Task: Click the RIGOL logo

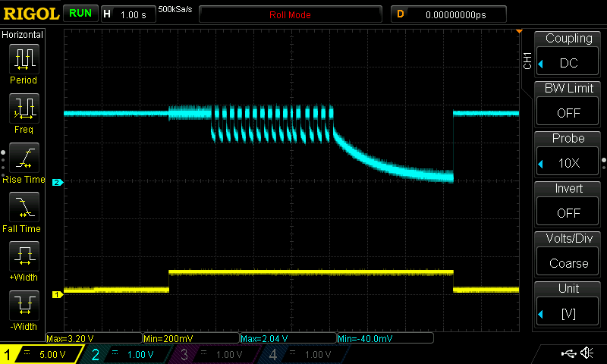Action: (x=31, y=14)
